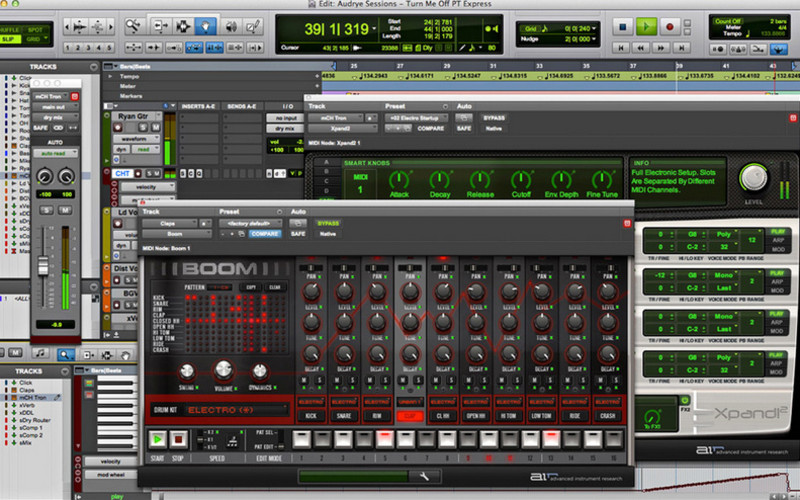Solo the Crash channel in Boom
The width and height of the screenshot is (800, 500).
pyautogui.click(x=616, y=381)
